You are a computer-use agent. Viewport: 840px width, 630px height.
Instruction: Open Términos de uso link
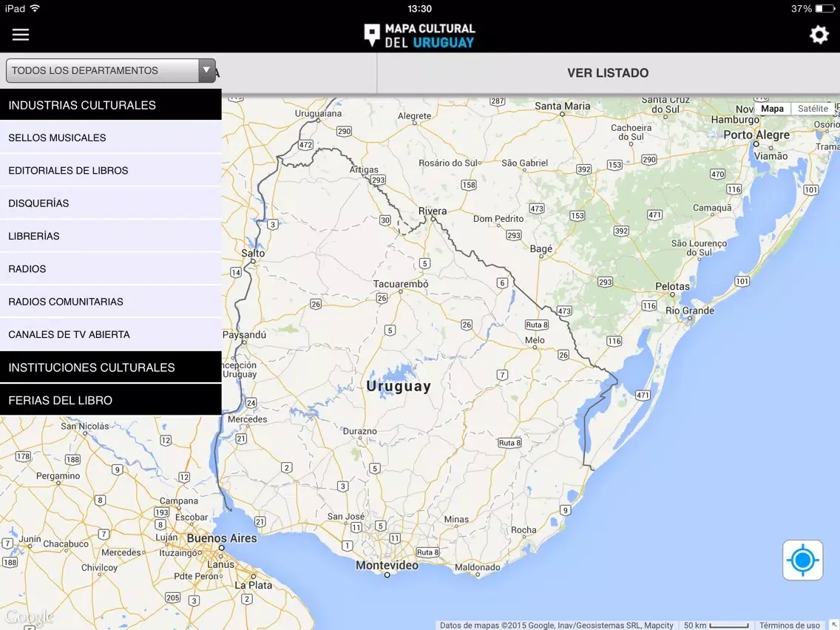[x=789, y=625]
